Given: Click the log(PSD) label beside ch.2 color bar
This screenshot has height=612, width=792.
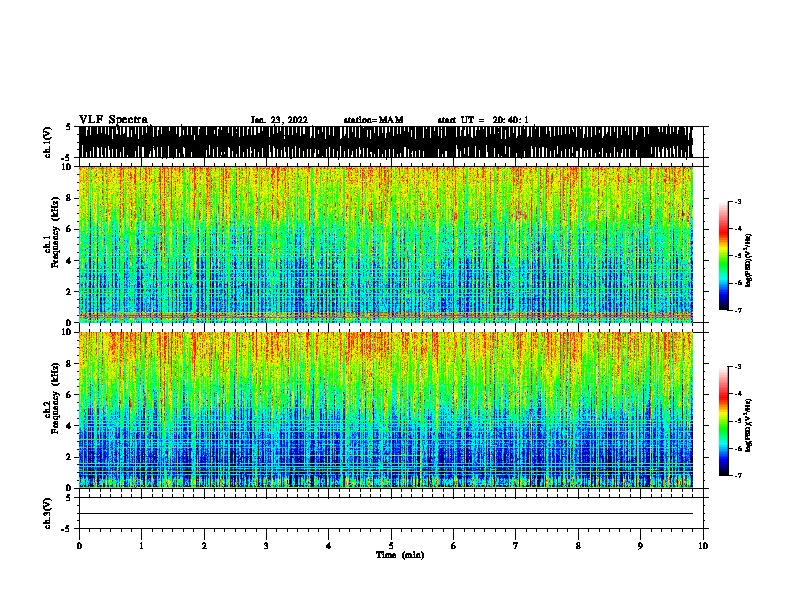Looking at the screenshot, I should click(748, 425).
